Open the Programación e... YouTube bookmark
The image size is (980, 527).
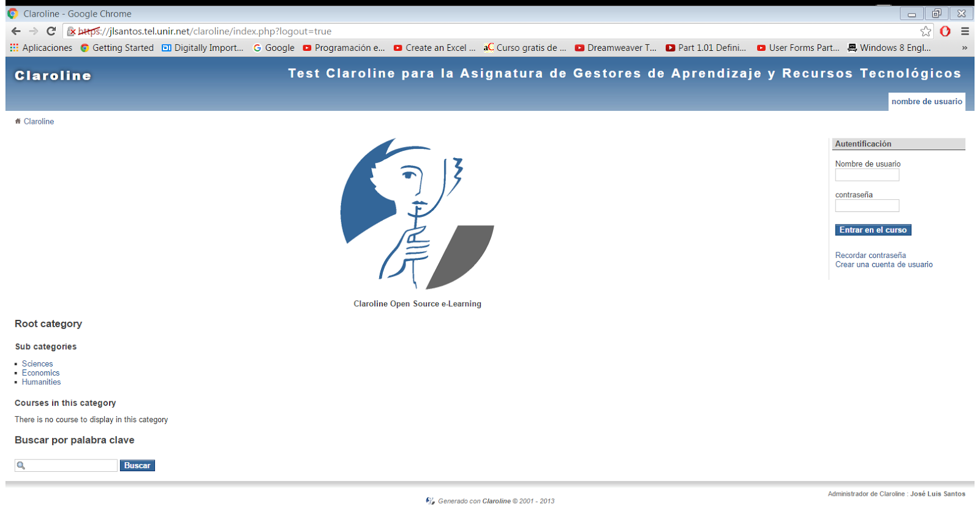[x=344, y=48]
